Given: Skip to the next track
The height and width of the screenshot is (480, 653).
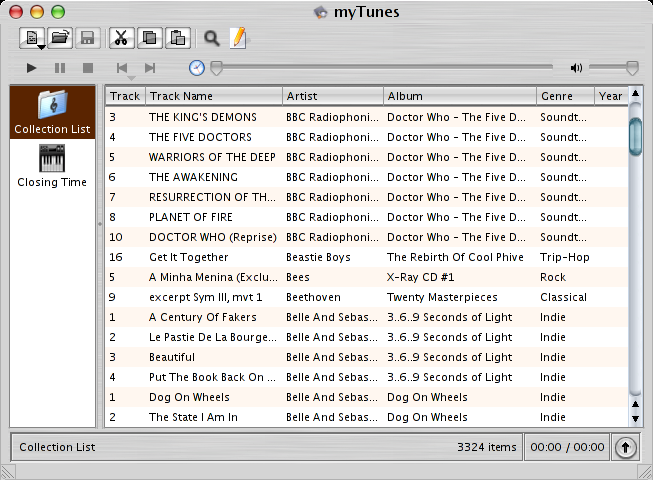Looking at the screenshot, I should 150,68.
